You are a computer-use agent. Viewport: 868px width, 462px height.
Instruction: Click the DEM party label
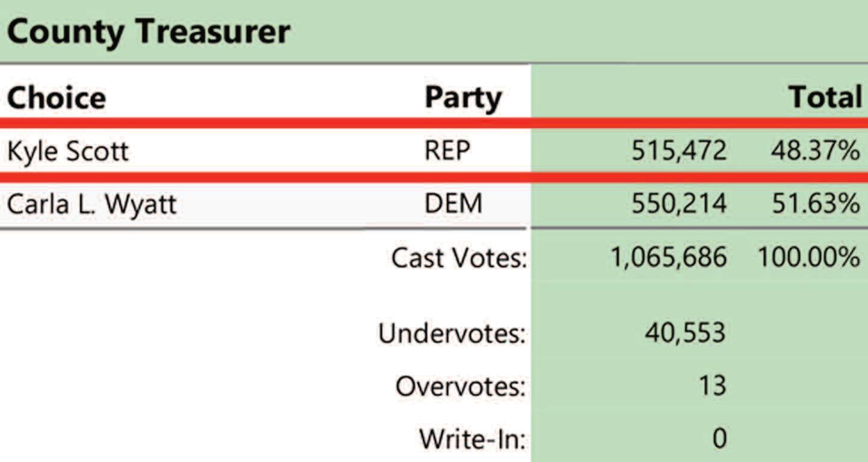[453, 204]
